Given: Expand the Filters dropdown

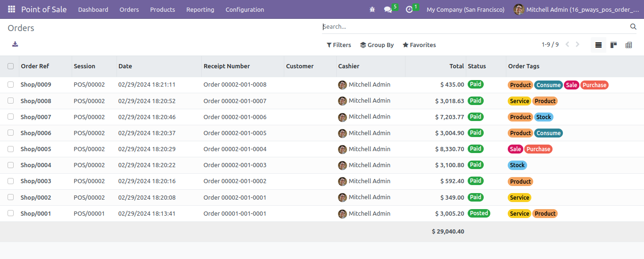Looking at the screenshot, I should [x=339, y=45].
